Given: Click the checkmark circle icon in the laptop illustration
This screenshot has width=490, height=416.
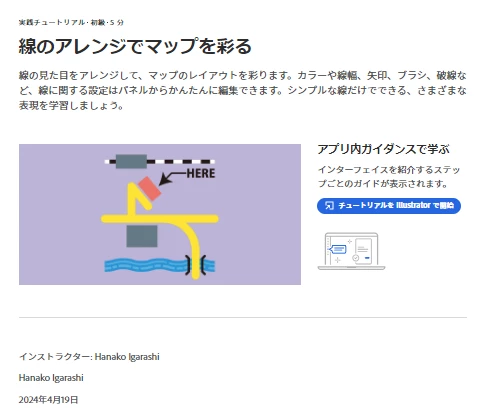Looking at the screenshot, I should (x=356, y=258).
